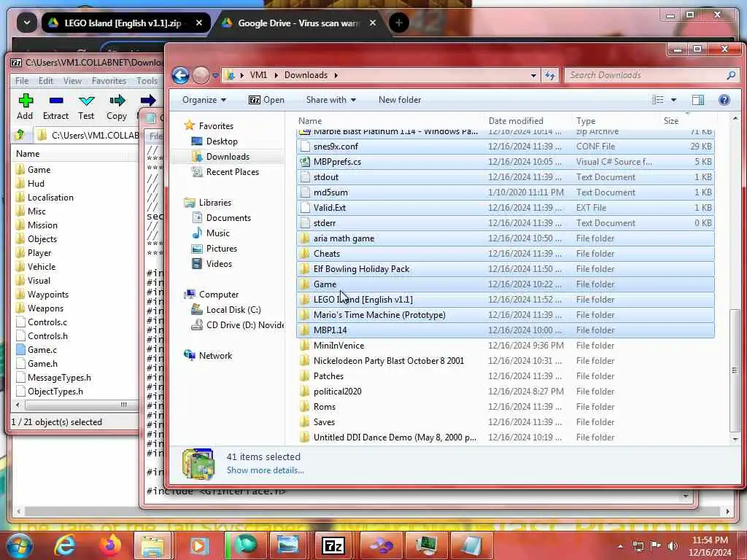
Task: Open tab search dropdown in the browser
Action: coord(27,23)
